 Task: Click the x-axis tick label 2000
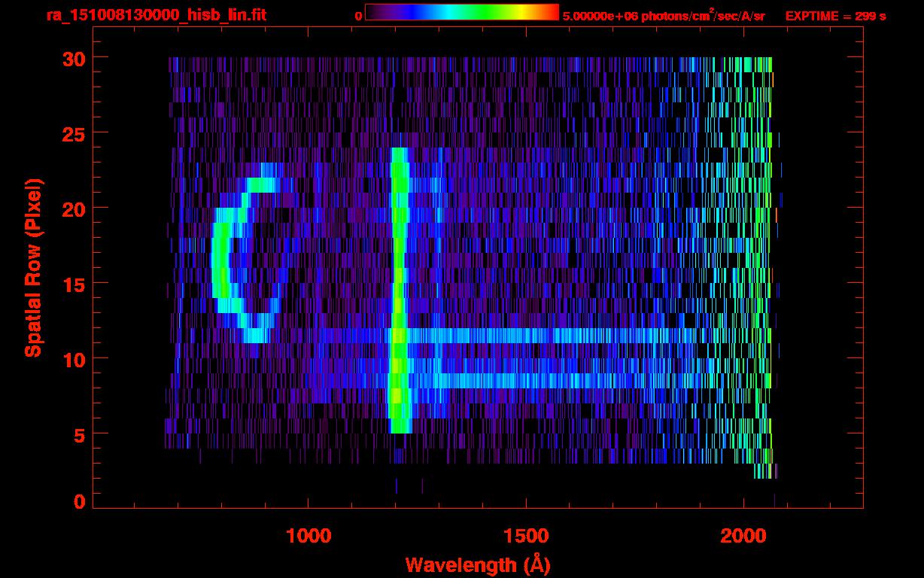pos(743,536)
